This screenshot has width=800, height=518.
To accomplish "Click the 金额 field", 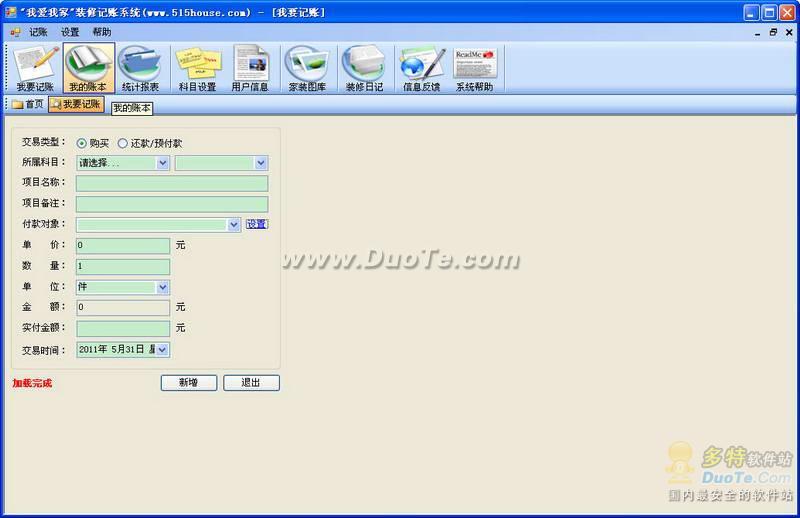I will [x=123, y=307].
